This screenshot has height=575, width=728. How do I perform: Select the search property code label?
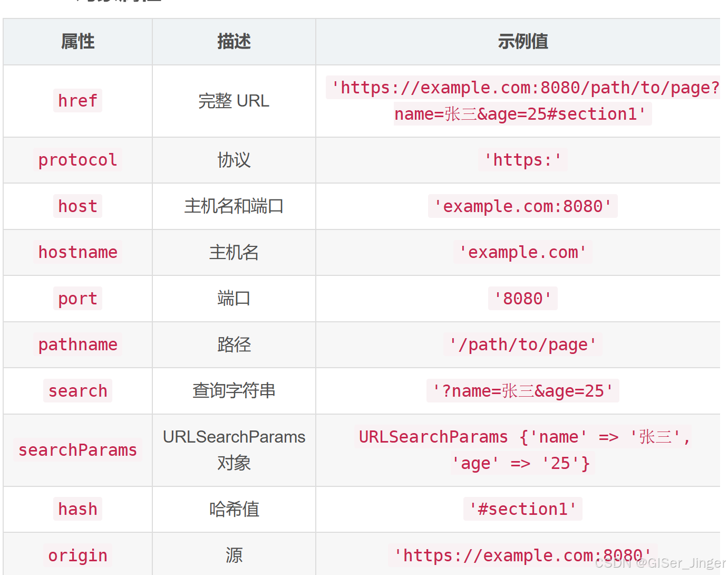point(77,390)
